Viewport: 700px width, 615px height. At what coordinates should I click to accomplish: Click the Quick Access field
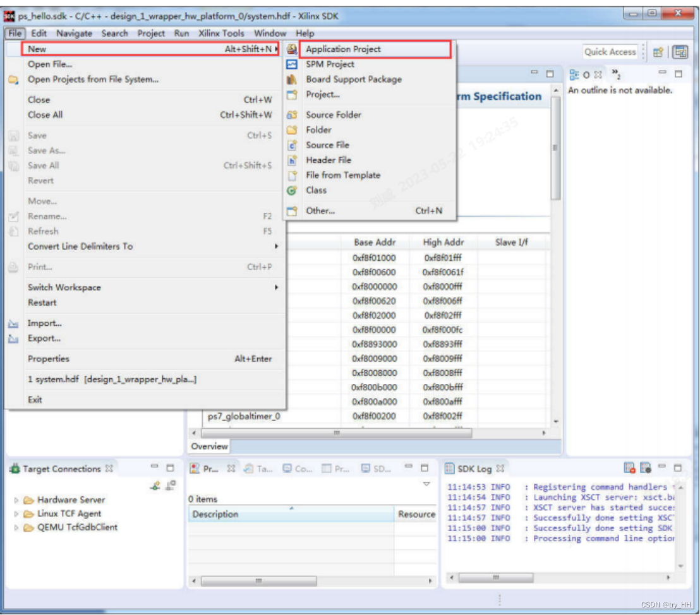(x=610, y=52)
